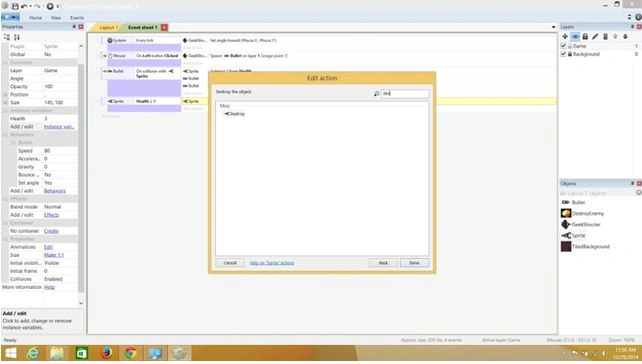Click Animations Edit link
The height and width of the screenshot is (364, 642).
48,247
